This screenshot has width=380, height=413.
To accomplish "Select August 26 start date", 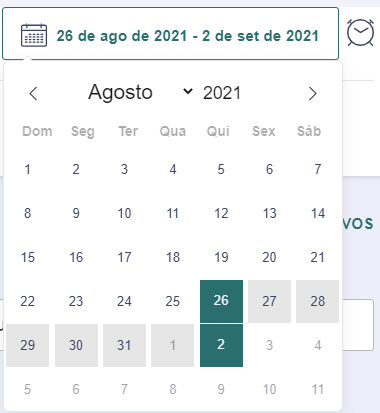I will coord(221,301).
